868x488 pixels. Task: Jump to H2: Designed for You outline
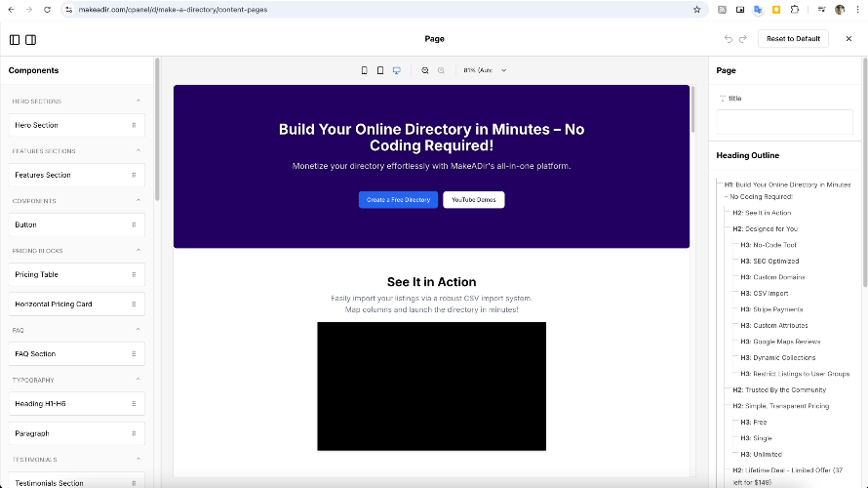tap(765, 228)
